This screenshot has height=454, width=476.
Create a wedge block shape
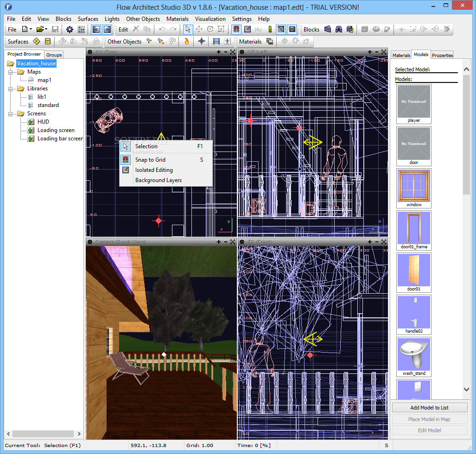(x=328, y=30)
